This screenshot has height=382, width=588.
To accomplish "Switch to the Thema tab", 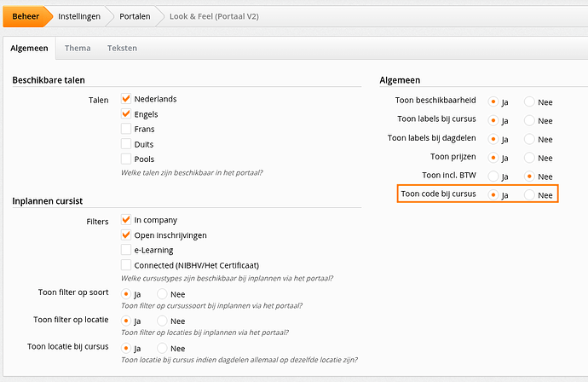I will click(x=78, y=49).
